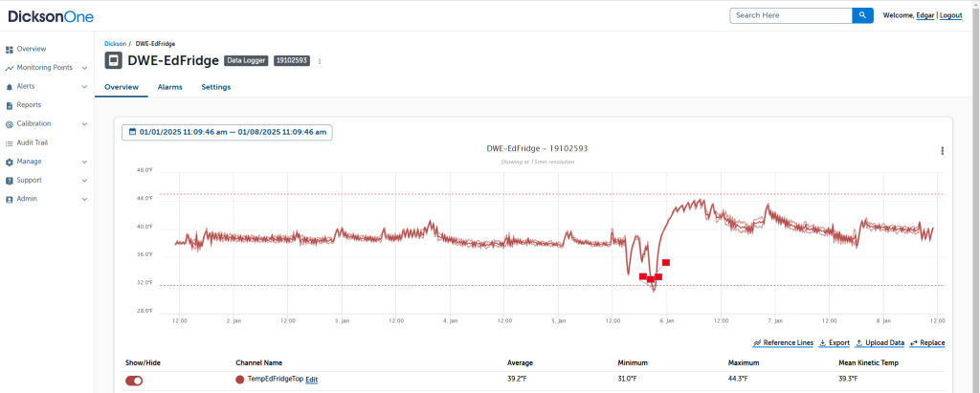Click the Overview sidebar dashboard icon
Image resolution: width=980 pixels, height=393 pixels.
10,49
